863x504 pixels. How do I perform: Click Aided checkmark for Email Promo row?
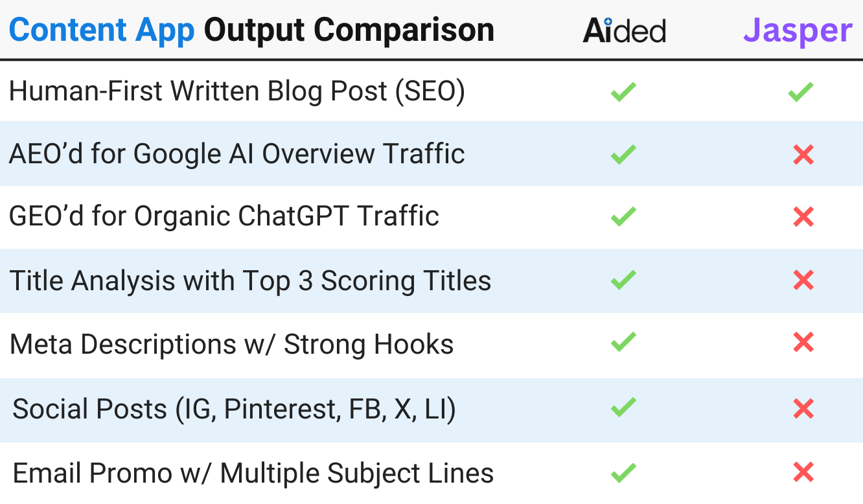[623, 472]
